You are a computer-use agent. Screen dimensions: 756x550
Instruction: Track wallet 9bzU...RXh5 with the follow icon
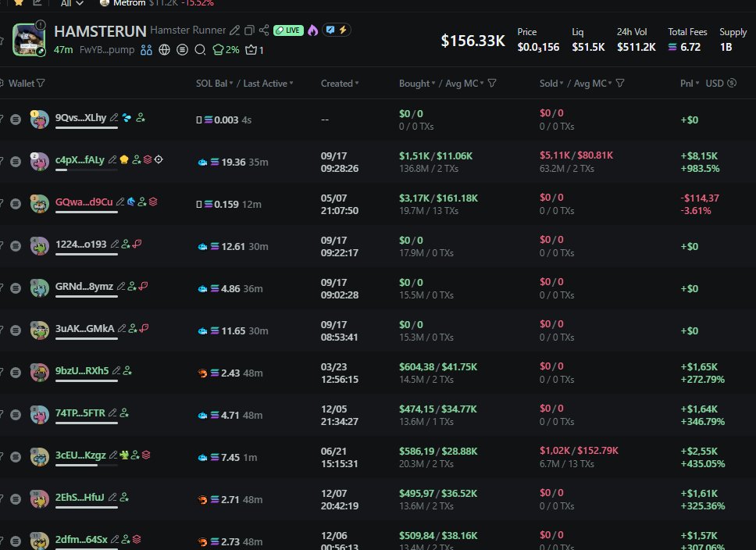click(127, 370)
